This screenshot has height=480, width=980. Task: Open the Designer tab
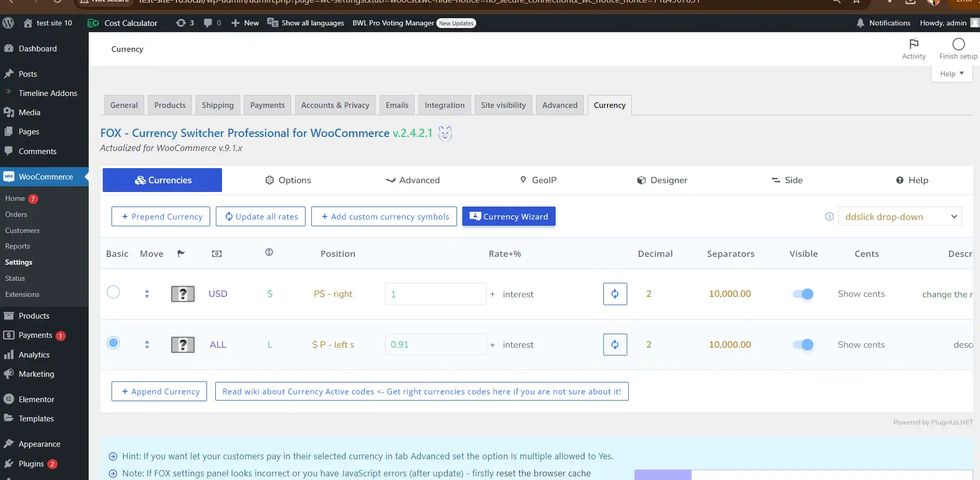pyautogui.click(x=662, y=180)
